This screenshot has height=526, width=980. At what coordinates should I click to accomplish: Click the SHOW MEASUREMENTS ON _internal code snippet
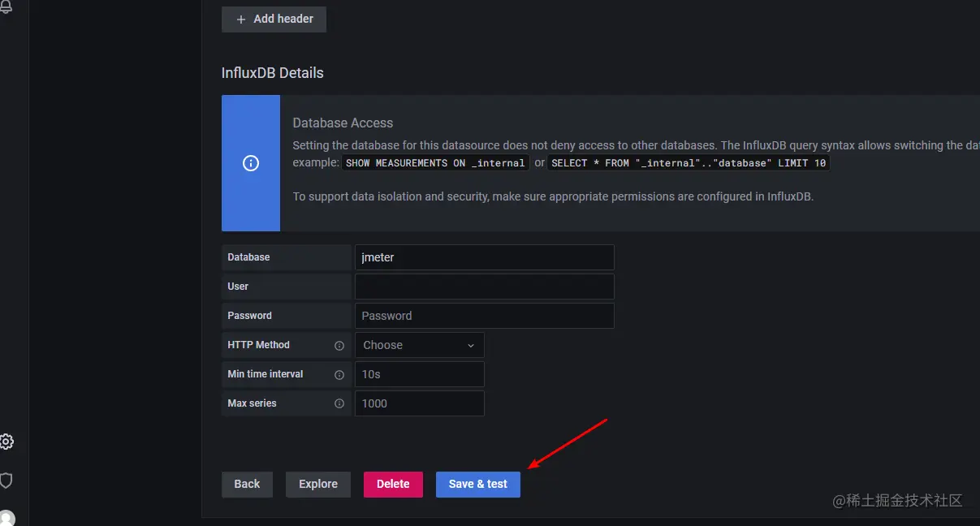click(435, 163)
